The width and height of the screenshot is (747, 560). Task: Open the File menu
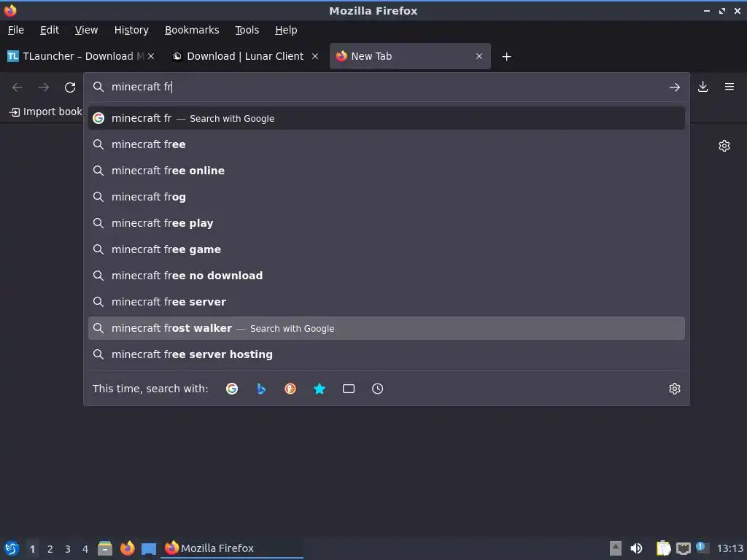point(16,30)
